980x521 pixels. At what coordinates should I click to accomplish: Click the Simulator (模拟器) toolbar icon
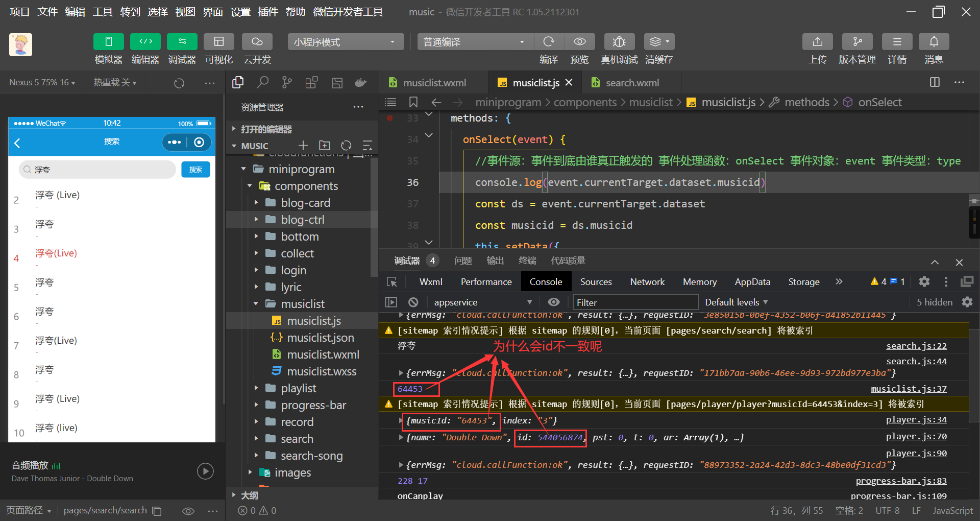pyautogui.click(x=108, y=42)
